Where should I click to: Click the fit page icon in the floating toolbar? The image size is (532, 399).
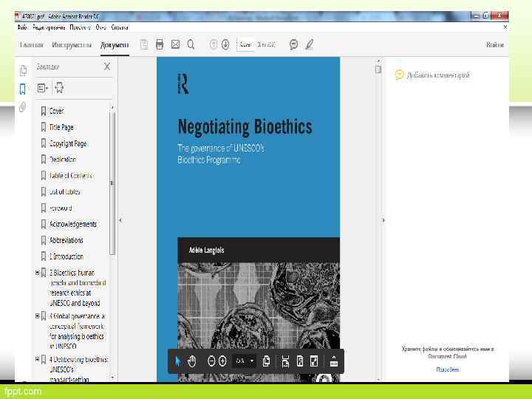click(300, 361)
